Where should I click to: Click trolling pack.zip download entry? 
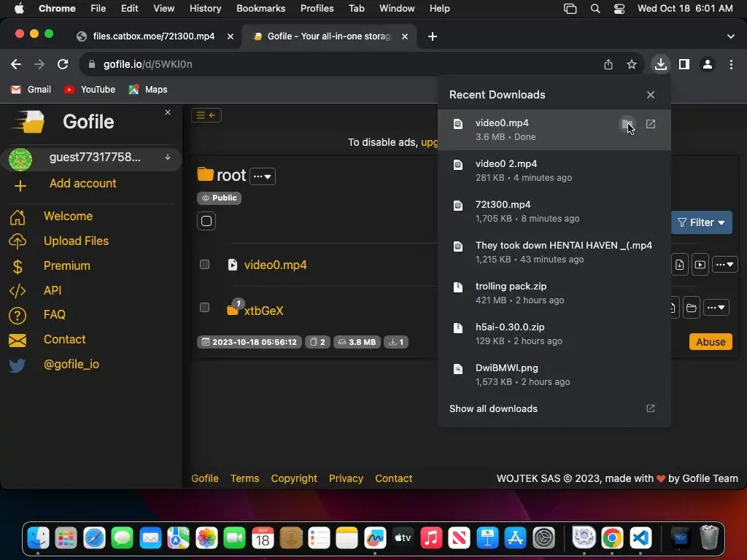click(554, 293)
